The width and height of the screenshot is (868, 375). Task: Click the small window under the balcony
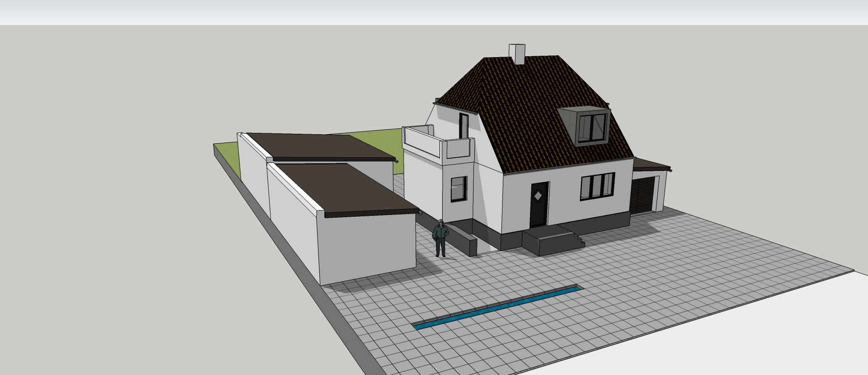tap(458, 189)
